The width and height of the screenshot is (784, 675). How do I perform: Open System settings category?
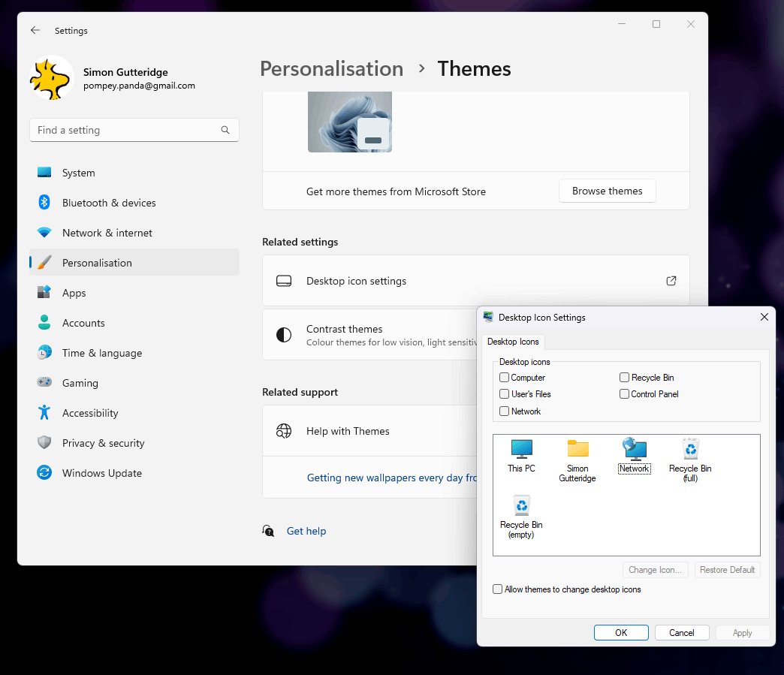point(134,173)
